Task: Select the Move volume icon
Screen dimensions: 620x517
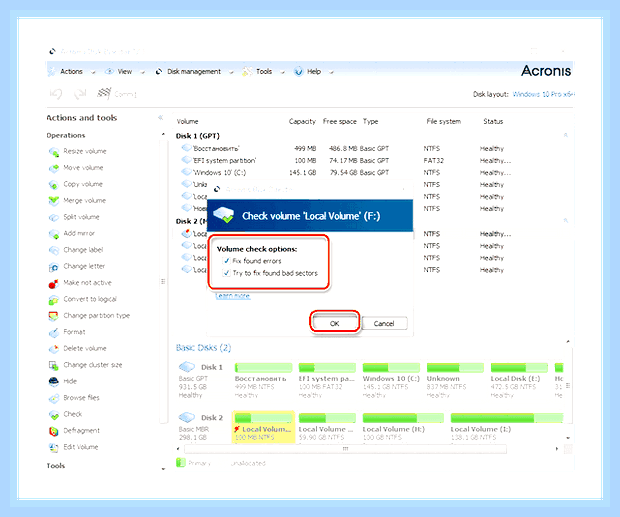Action: coord(54,168)
